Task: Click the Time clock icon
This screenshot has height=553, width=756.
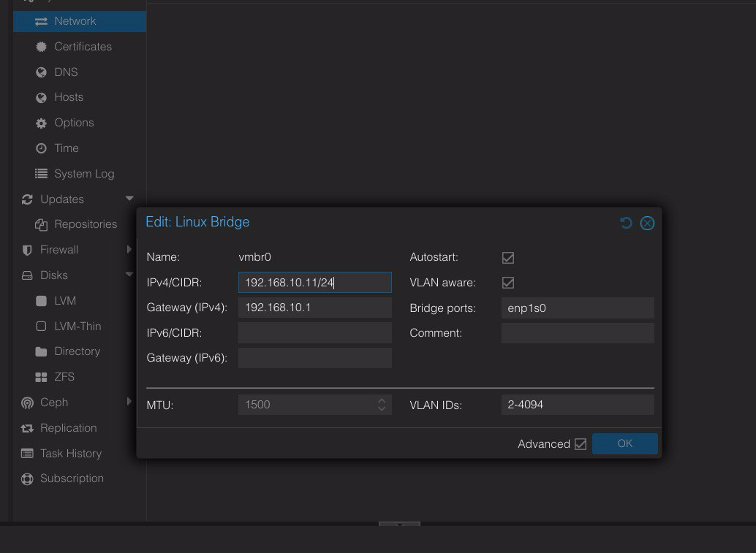Action: (x=42, y=148)
